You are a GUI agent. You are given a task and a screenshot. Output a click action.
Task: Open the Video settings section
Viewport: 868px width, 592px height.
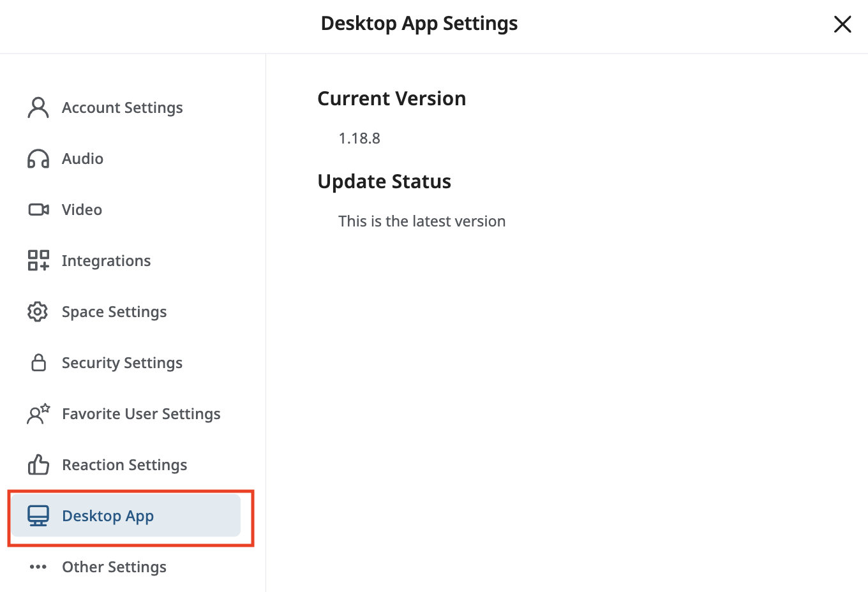click(x=82, y=209)
